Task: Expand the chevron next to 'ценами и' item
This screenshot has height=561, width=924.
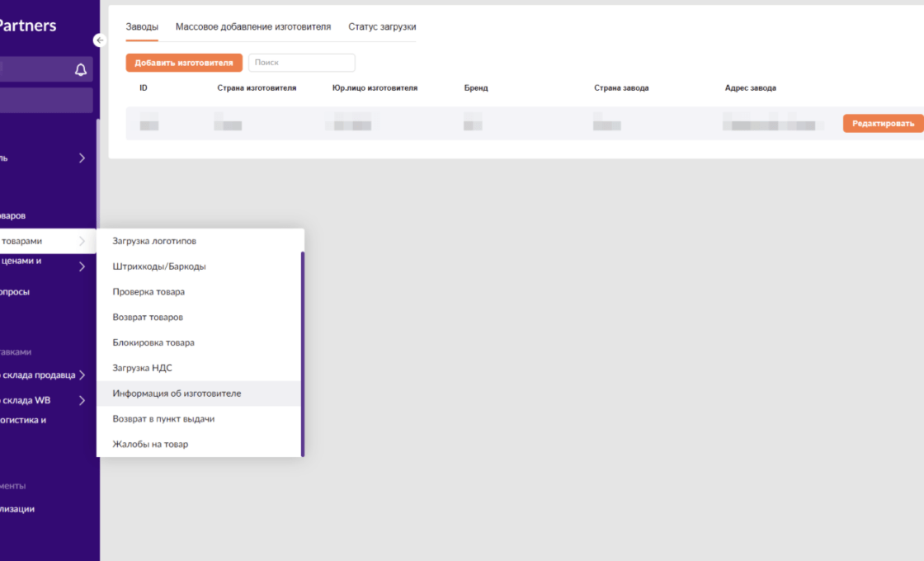Action: coord(82,266)
